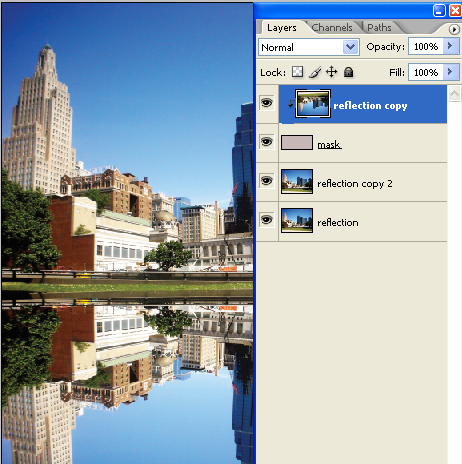Select the reflection copy layer thumbnail
This screenshot has width=462, height=464.
313,104
